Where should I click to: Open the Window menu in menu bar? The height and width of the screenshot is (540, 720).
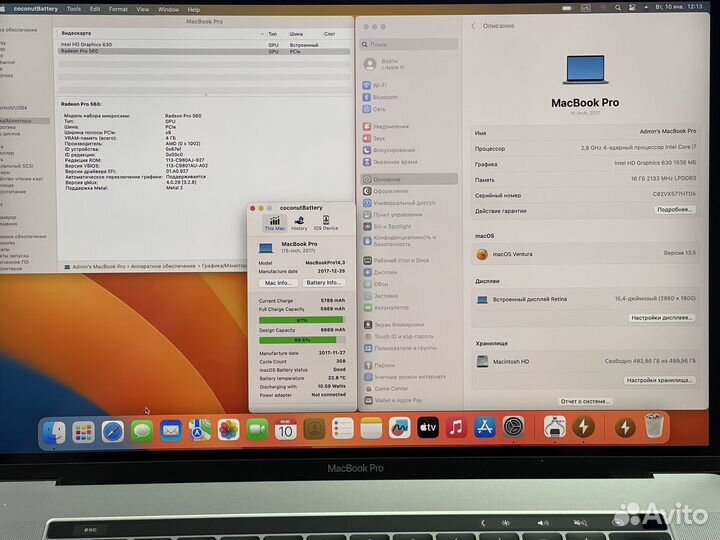(x=168, y=9)
